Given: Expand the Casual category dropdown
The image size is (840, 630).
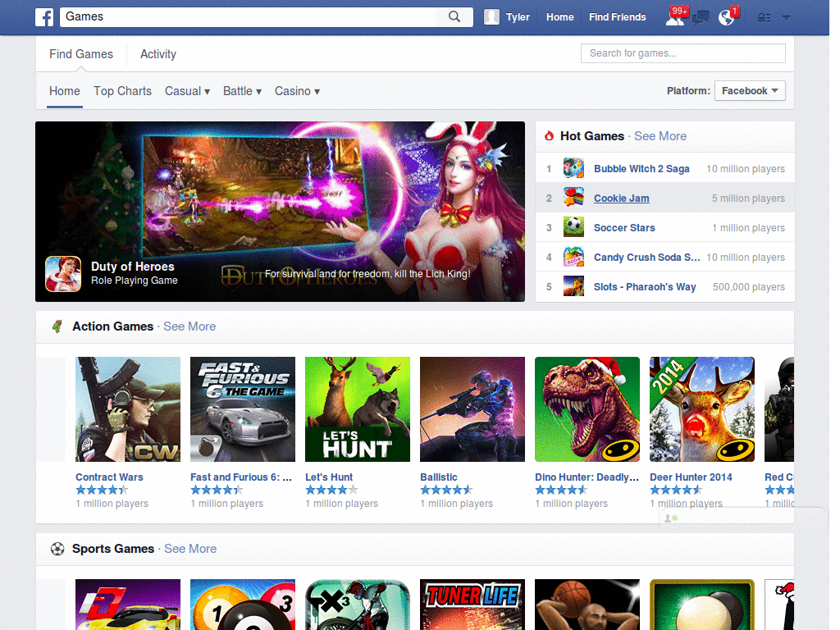Looking at the screenshot, I should [x=187, y=91].
